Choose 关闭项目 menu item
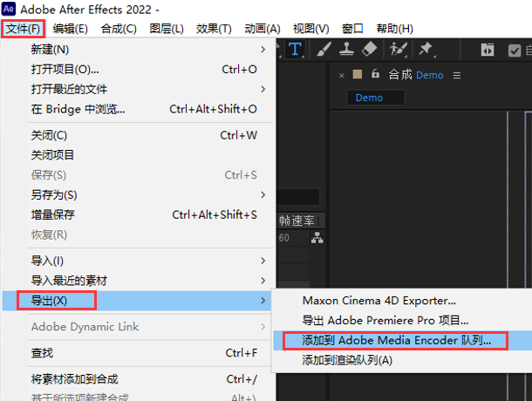532x401 pixels. [x=138, y=155]
